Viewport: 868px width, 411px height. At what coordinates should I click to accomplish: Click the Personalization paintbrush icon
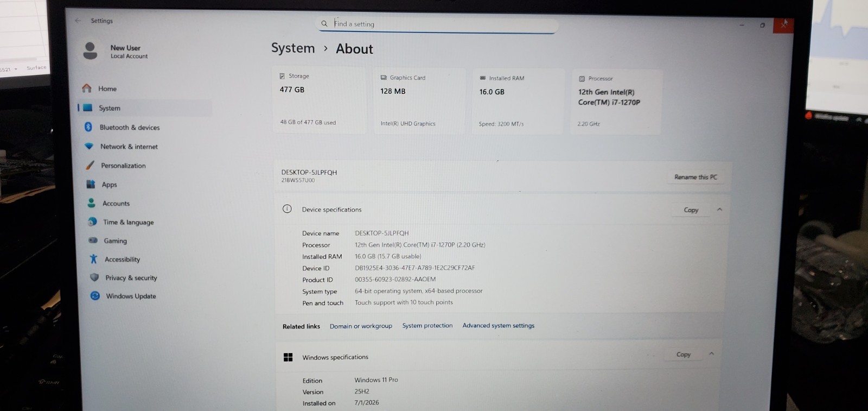pos(90,165)
